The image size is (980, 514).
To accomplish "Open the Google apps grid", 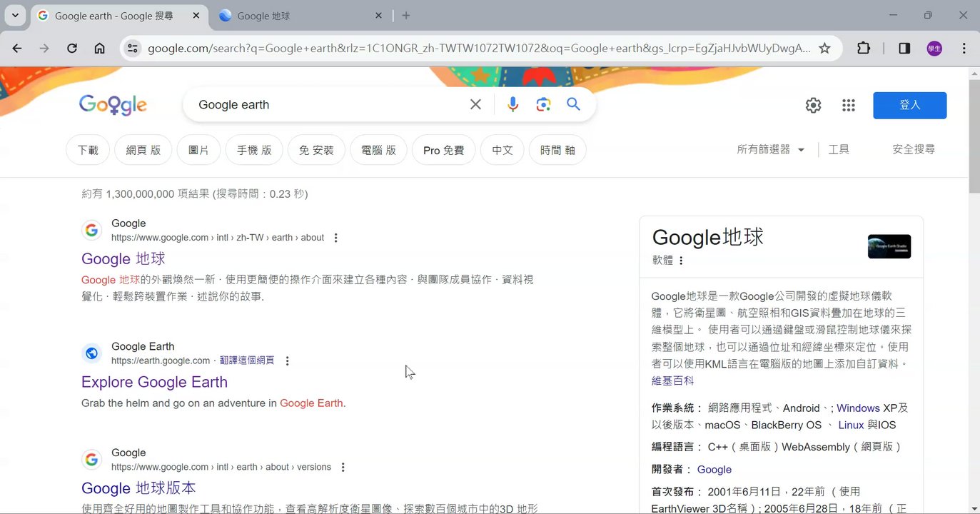I will coord(848,106).
